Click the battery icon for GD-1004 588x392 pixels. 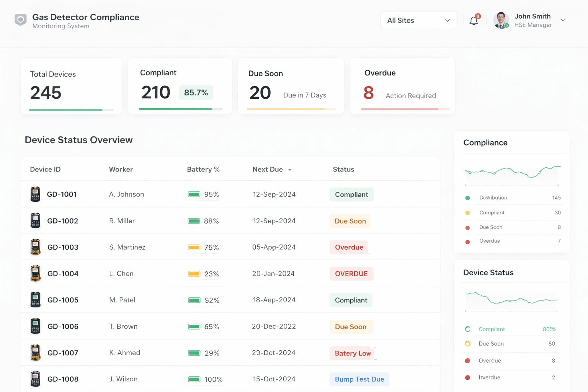(194, 274)
